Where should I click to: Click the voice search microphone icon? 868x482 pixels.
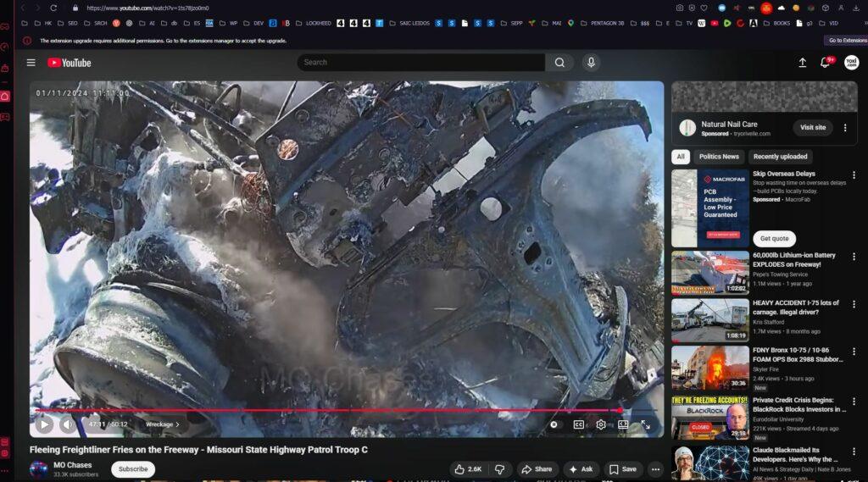point(591,63)
